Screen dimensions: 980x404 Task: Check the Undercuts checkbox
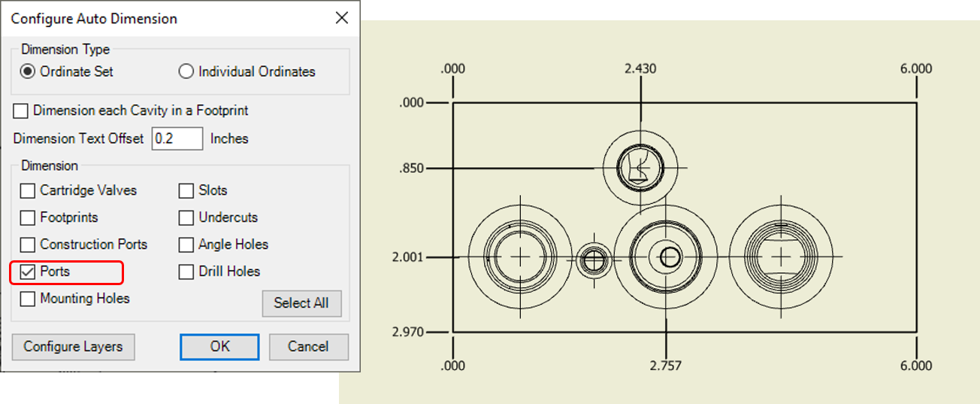[x=186, y=218]
